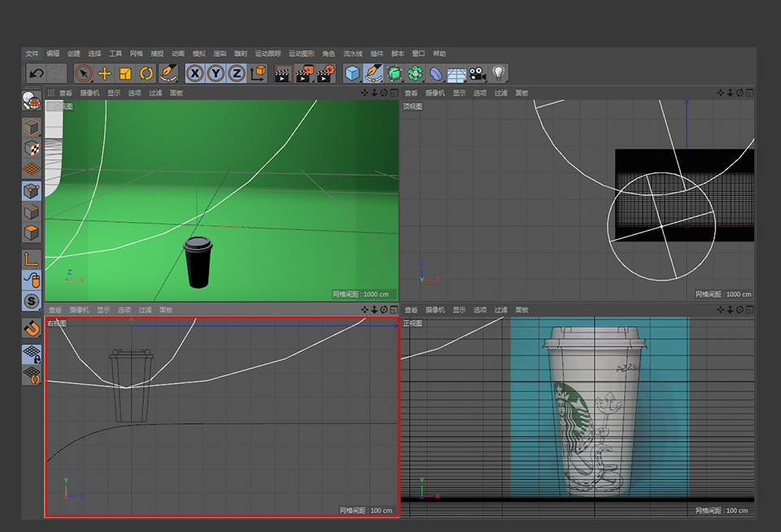This screenshot has height=532, width=781.
Task: Toggle the Z axis lock
Action: coord(237,73)
